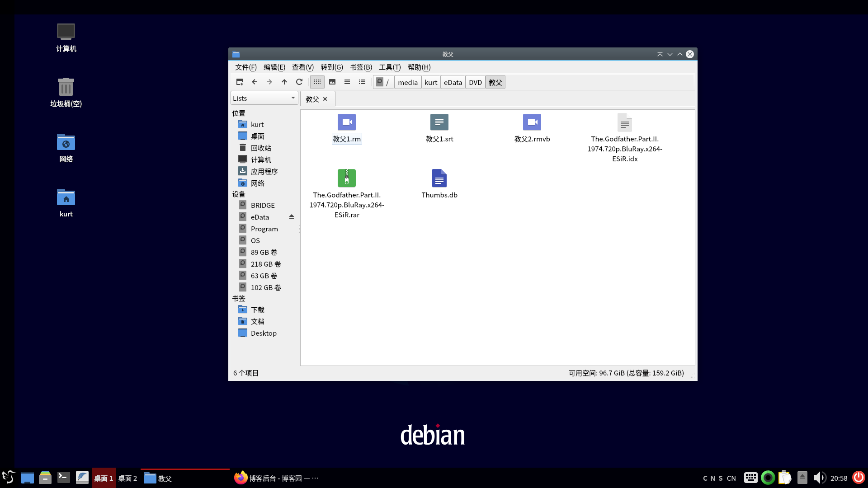The image size is (868, 488).
Task: Open the volume control in the tray
Action: click(819, 478)
